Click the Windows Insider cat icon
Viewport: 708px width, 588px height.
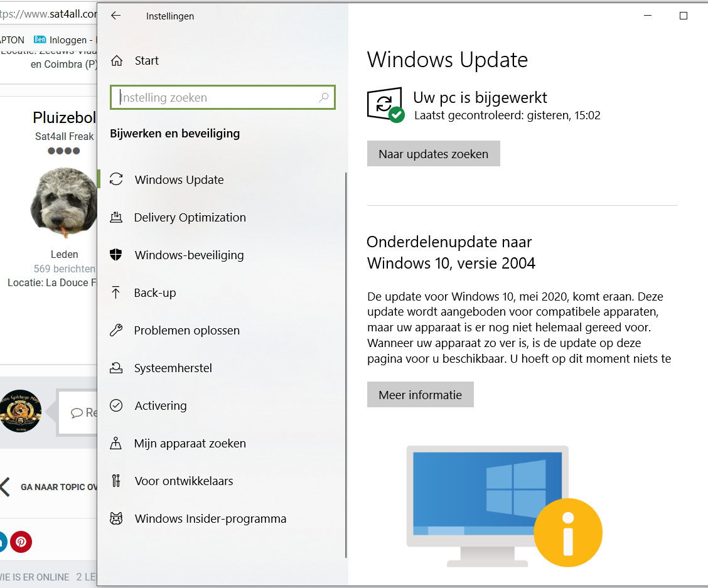pyautogui.click(x=116, y=518)
